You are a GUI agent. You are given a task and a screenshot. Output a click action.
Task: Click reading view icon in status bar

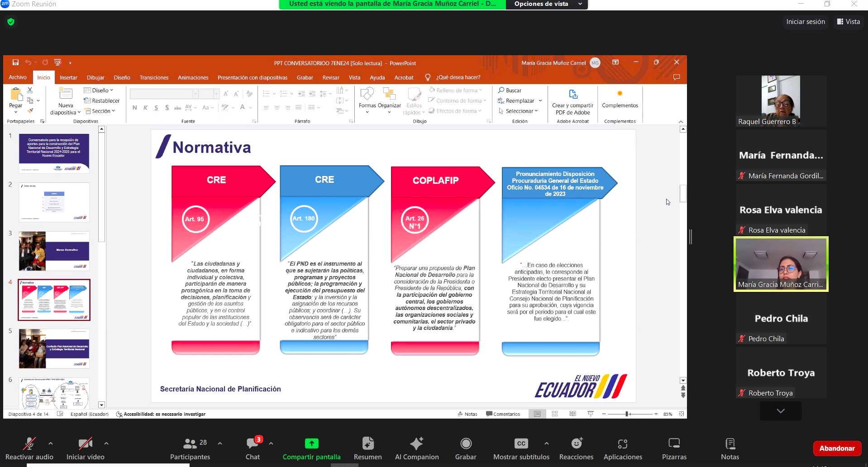coord(573,414)
